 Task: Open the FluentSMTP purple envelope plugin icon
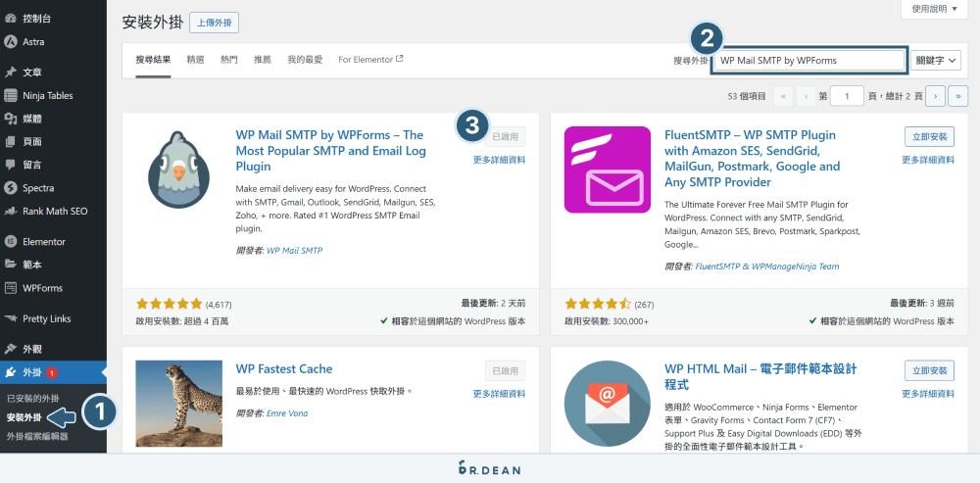608,169
